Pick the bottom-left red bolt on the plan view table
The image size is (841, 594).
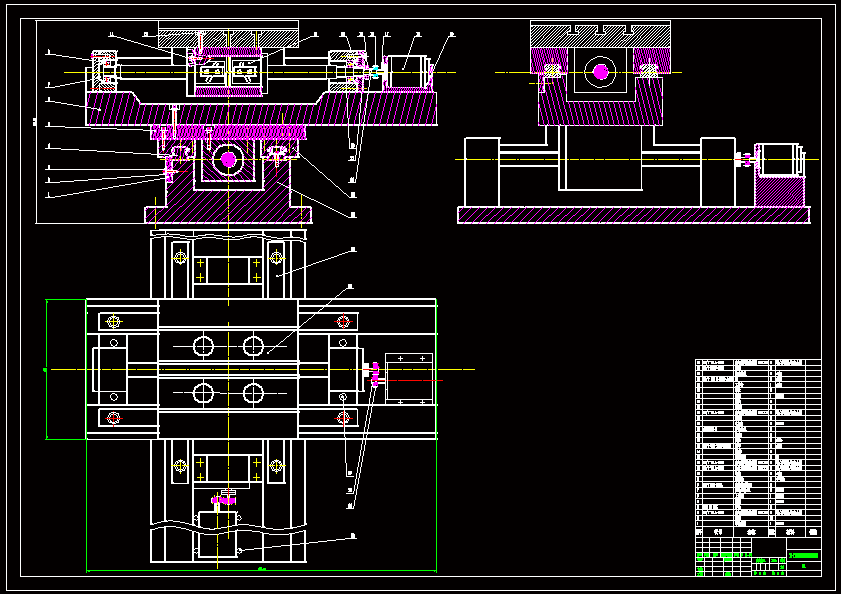point(113,418)
